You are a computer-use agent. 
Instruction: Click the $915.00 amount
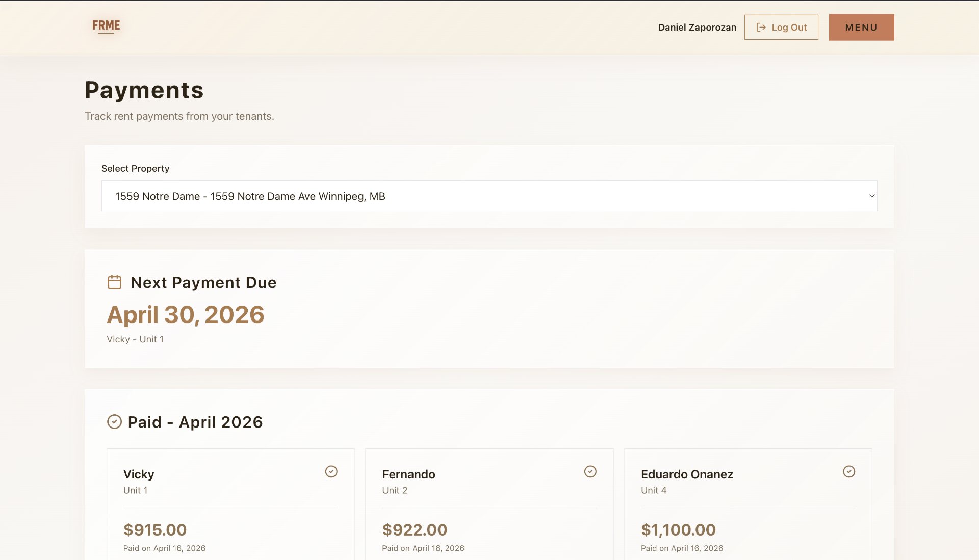coord(155,530)
